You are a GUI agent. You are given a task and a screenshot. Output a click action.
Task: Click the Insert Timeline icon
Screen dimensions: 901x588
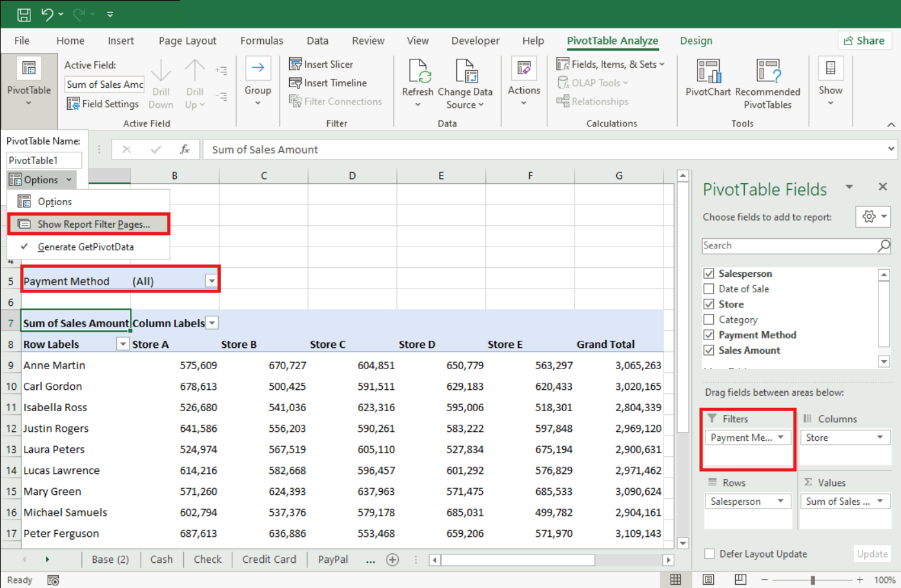296,83
